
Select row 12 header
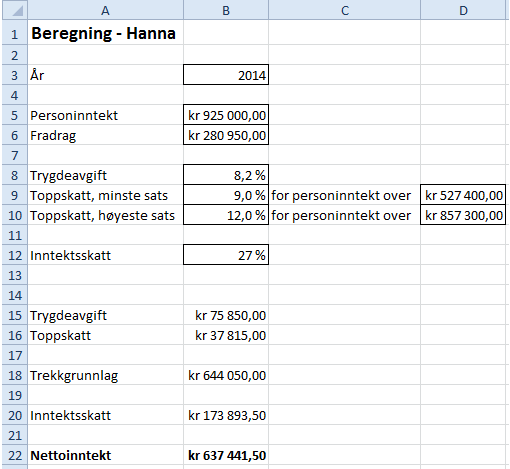click(15, 255)
